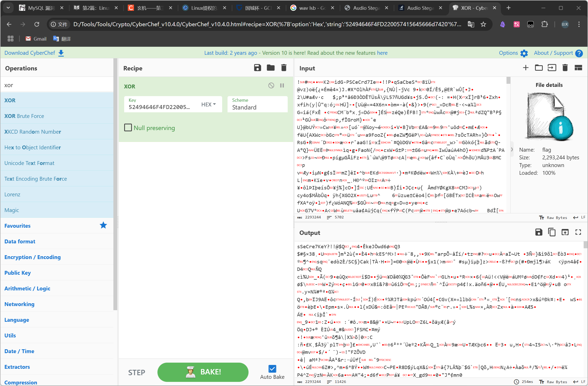Open output Raw Bytes encoding selector
Viewport: 588px width, 386px height.
point(553,382)
